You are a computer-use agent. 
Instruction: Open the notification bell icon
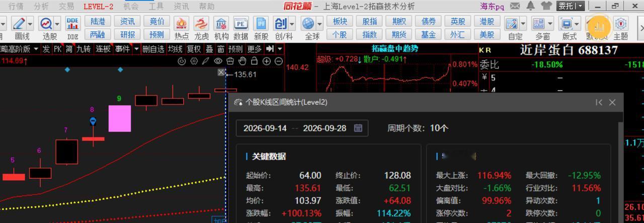coord(530,6)
